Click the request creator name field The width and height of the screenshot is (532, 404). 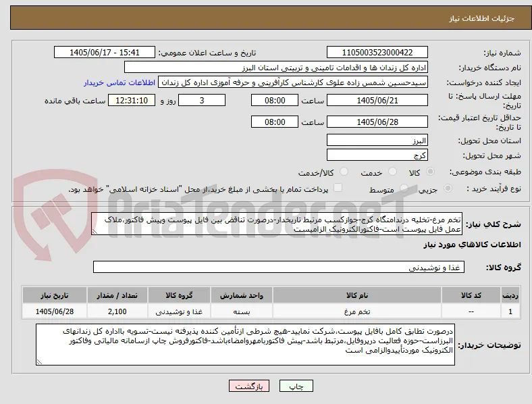[x=293, y=82]
